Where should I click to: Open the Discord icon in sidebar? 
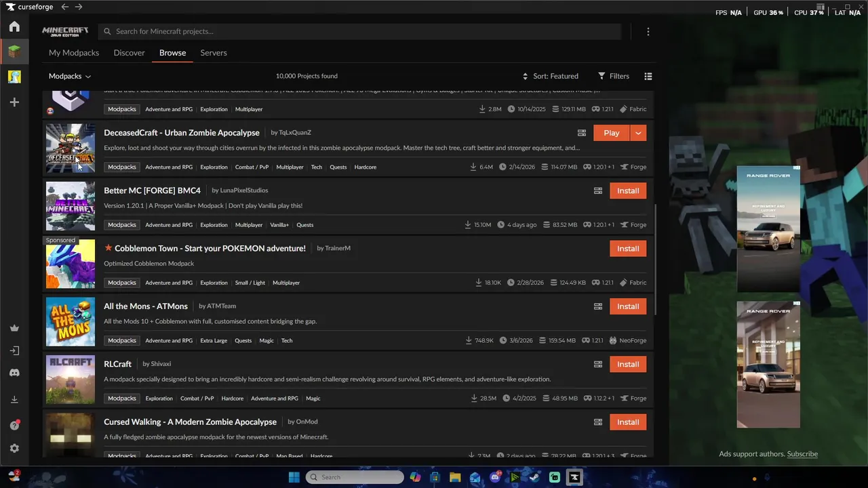pyautogui.click(x=14, y=373)
